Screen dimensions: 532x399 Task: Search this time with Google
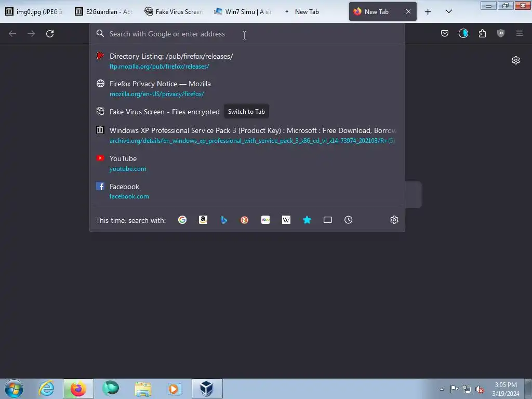point(182,220)
